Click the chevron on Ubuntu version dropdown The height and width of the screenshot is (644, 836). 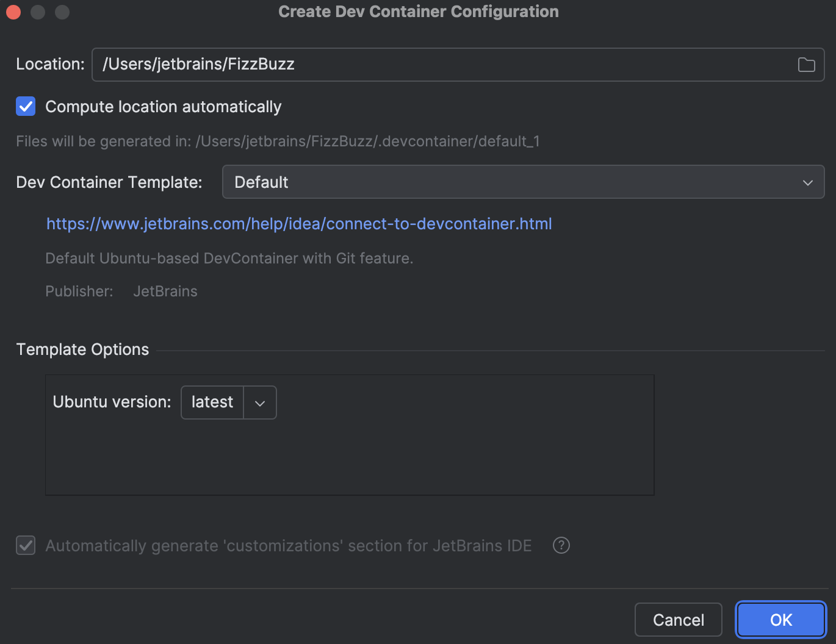coord(261,402)
